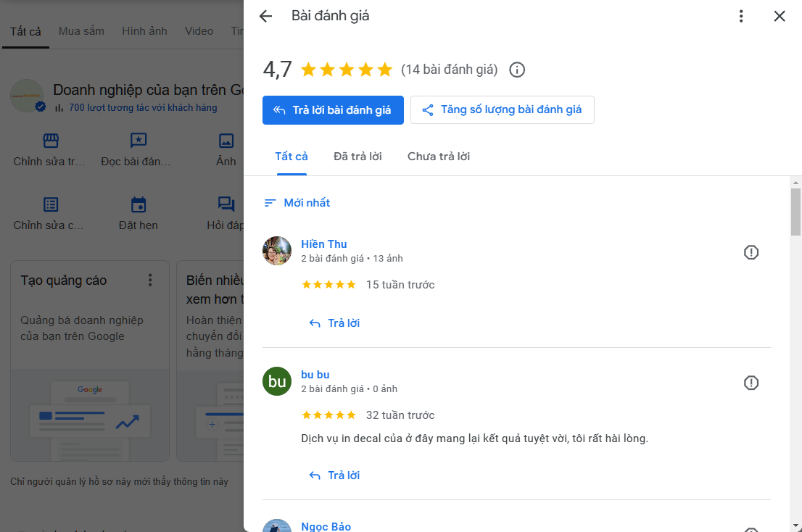
Task: Click 700 lượt tương tác với khách hàng link
Action: [143, 108]
